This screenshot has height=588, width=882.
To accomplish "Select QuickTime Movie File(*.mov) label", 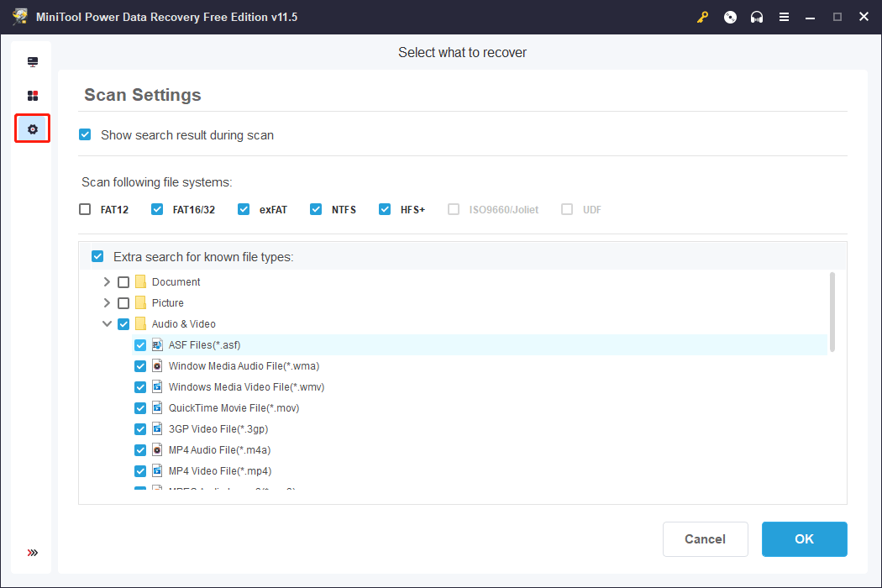I will click(234, 408).
